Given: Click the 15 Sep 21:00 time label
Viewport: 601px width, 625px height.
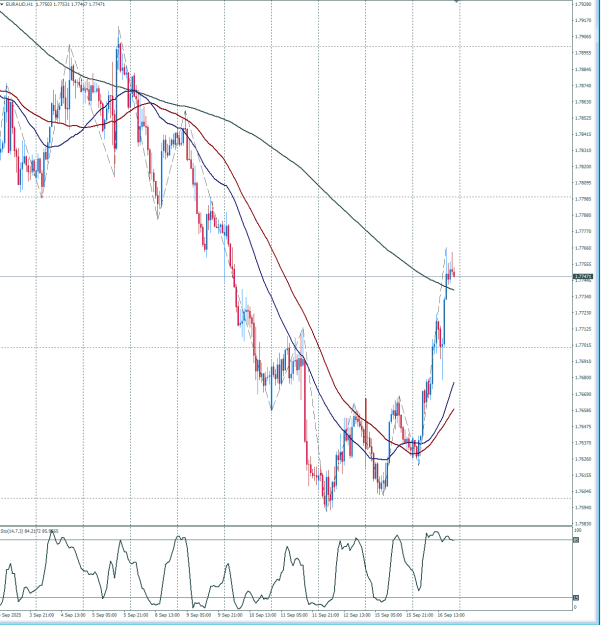Looking at the screenshot, I should click(x=419, y=615).
